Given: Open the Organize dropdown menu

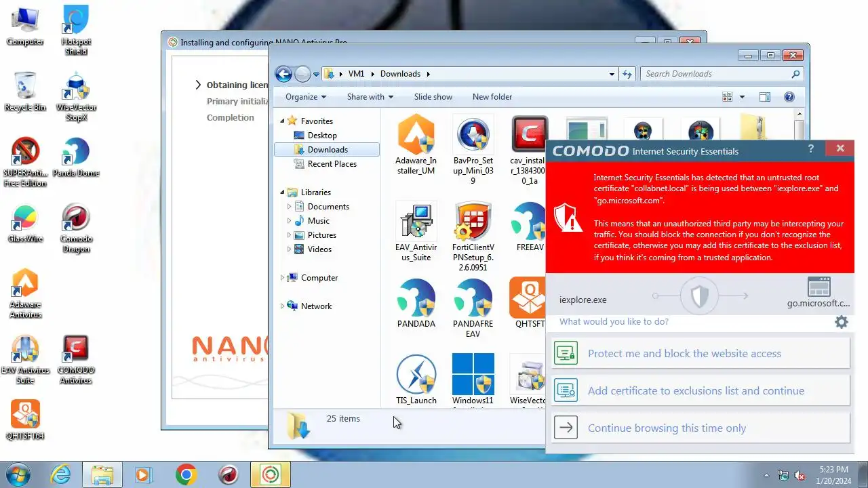Looking at the screenshot, I should click(306, 97).
